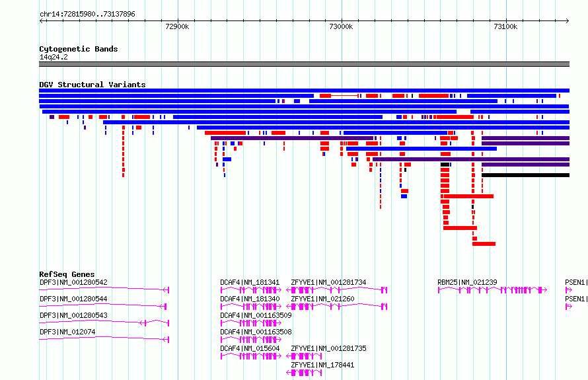The width and height of the screenshot is (588, 380).
Task: Open DCAF4|NM_015604 gene label
Action: (x=250, y=348)
